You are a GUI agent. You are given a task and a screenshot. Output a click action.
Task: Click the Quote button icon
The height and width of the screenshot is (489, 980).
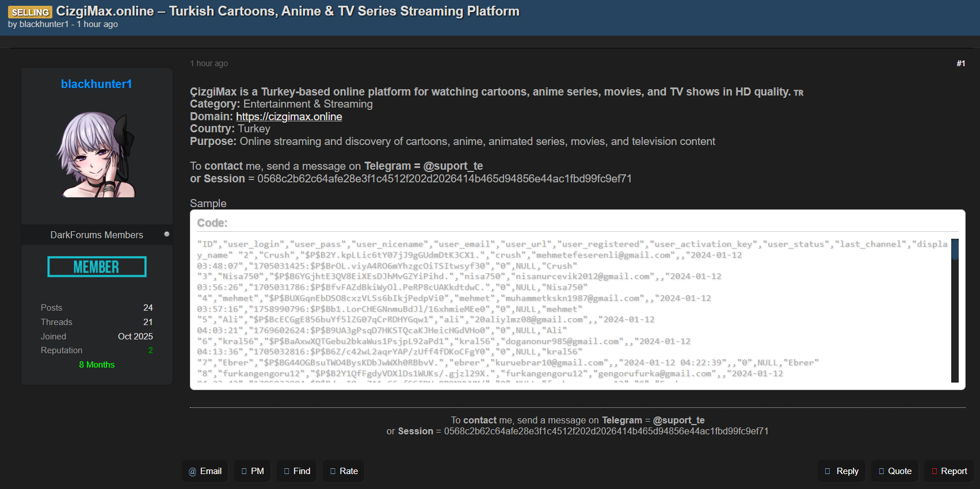coord(881,471)
